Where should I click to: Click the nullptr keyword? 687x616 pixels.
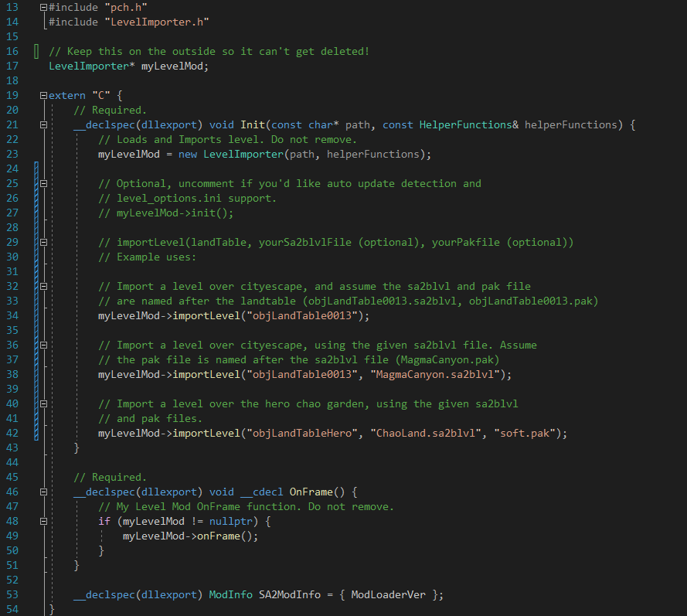[231, 522]
